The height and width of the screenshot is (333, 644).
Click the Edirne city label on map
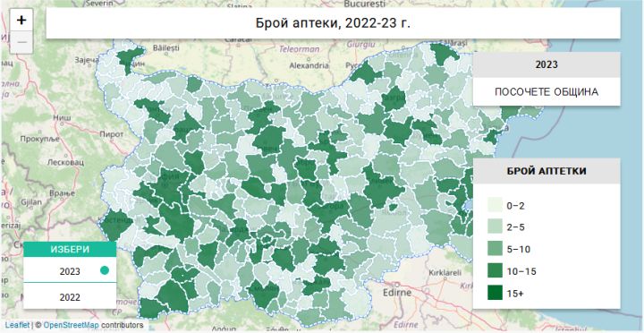click(397, 293)
